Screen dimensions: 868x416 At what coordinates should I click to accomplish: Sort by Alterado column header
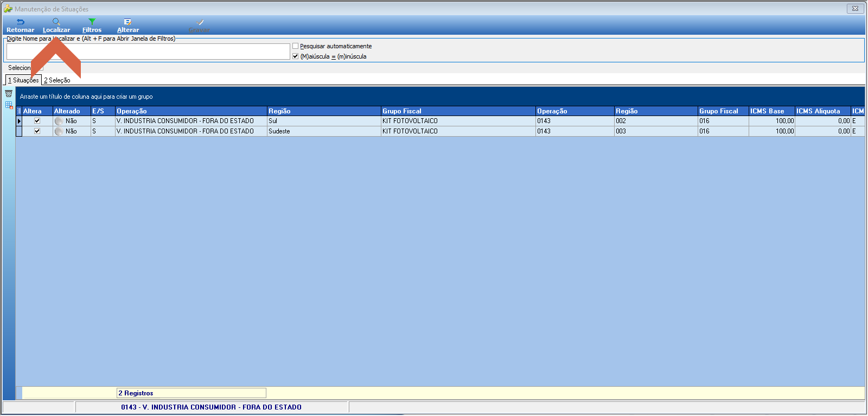(72, 111)
